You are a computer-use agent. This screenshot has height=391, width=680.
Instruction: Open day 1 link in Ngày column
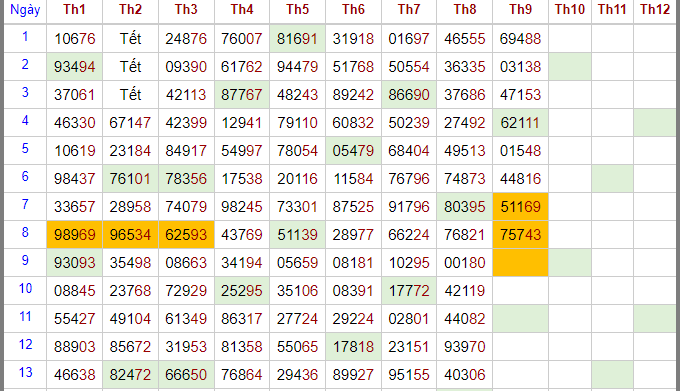(25, 36)
